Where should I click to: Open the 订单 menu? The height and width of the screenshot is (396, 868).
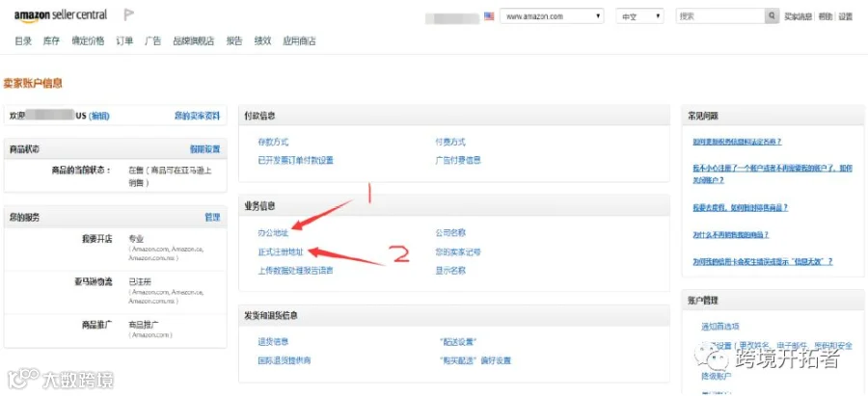[x=124, y=40]
